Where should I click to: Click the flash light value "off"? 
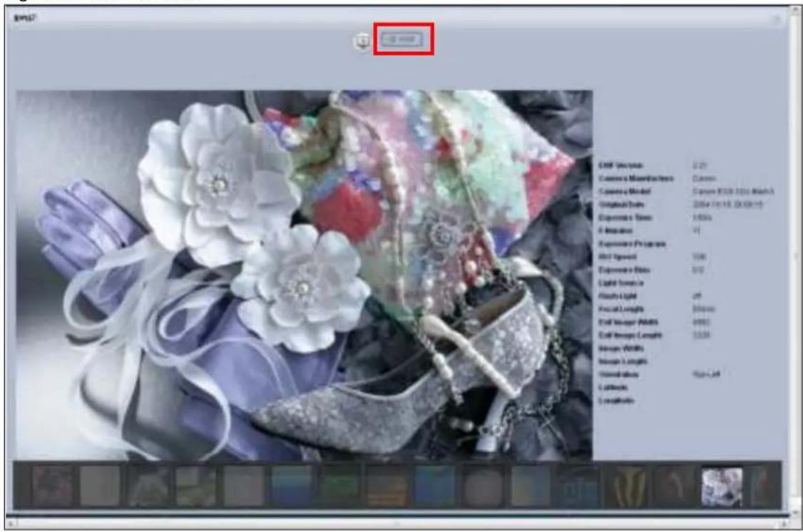[x=697, y=296]
